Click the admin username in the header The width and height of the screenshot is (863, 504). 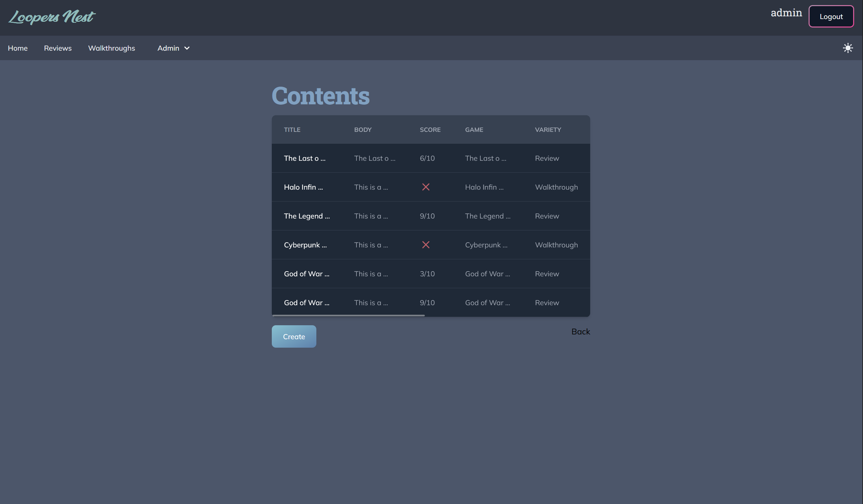click(786, 13)
